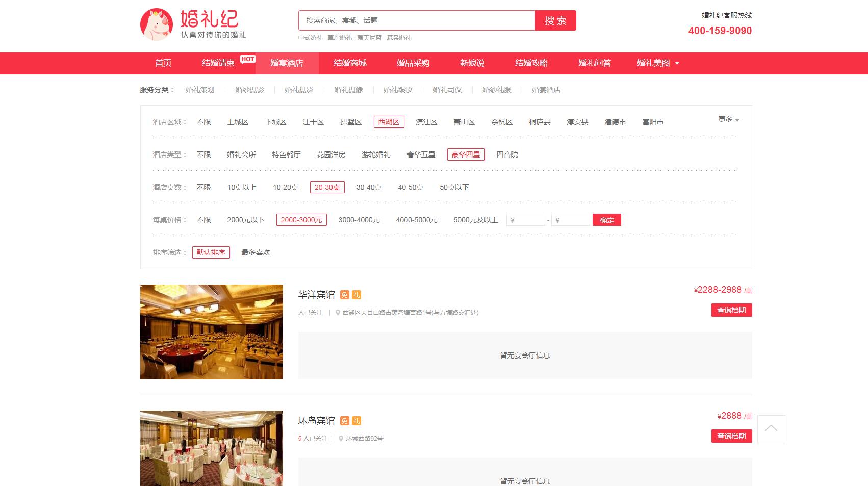Click the 草坪婚礼 hot search link
Image resolution: width=868 pixels, height=486 pixels.
[x=340, y=38]
